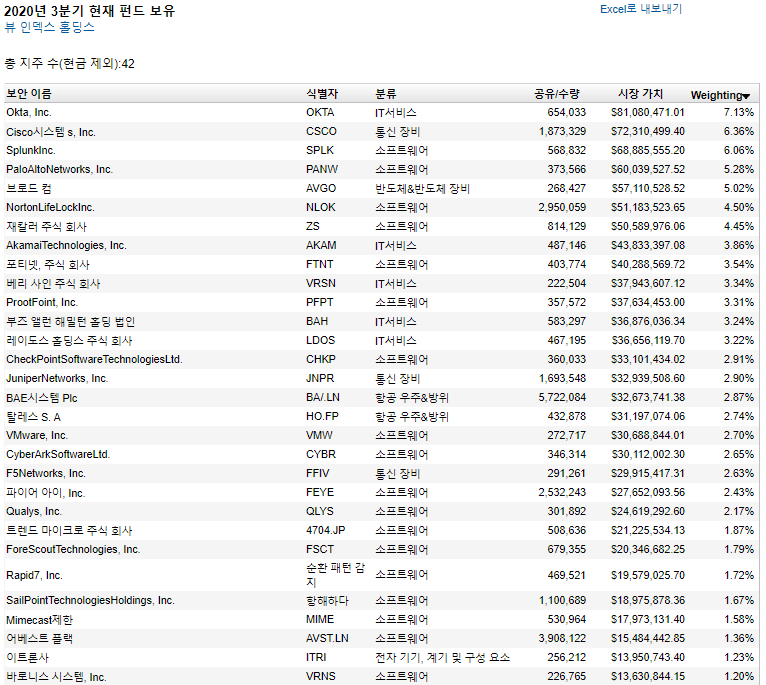Select the 재칼러 주식 회사 row name
This screenshot has height=685, width=766.
pos(46,227)
